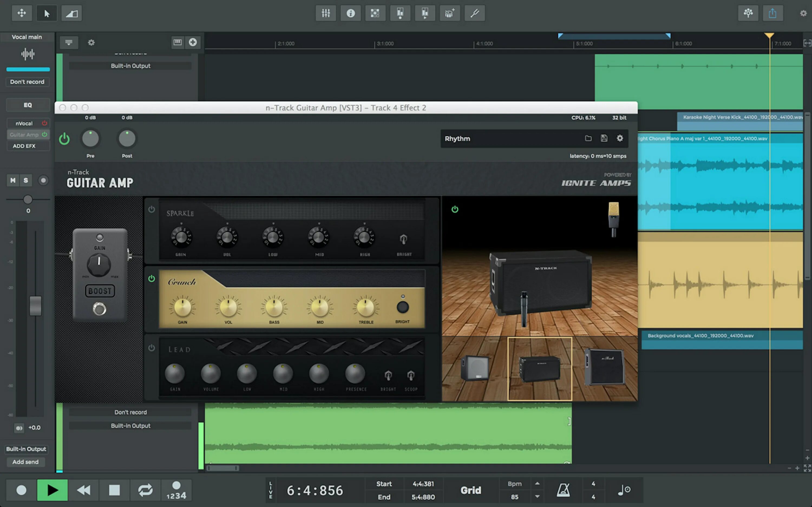This screenshot has width=812, height=507.
Task: Save preset using the floppy disk icon
Action: [x=604, y=138]
